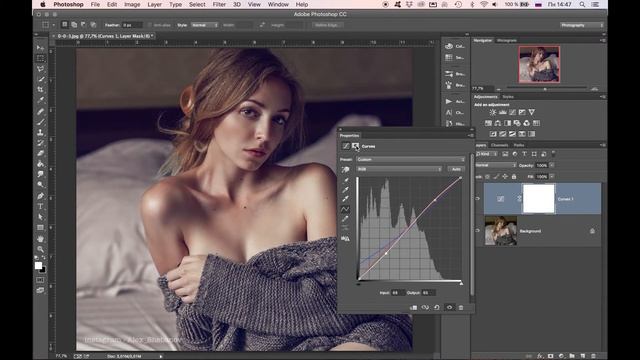Open the tool preset picker arrow
The height and width of the screenshot is (360, 640).
tap(53, 25)
